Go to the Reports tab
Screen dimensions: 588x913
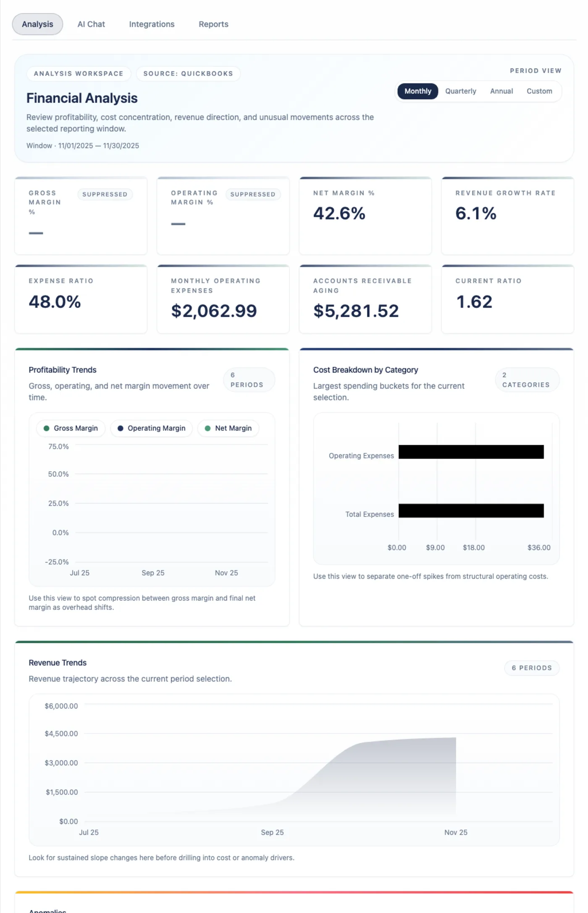[x=213, y=24]
